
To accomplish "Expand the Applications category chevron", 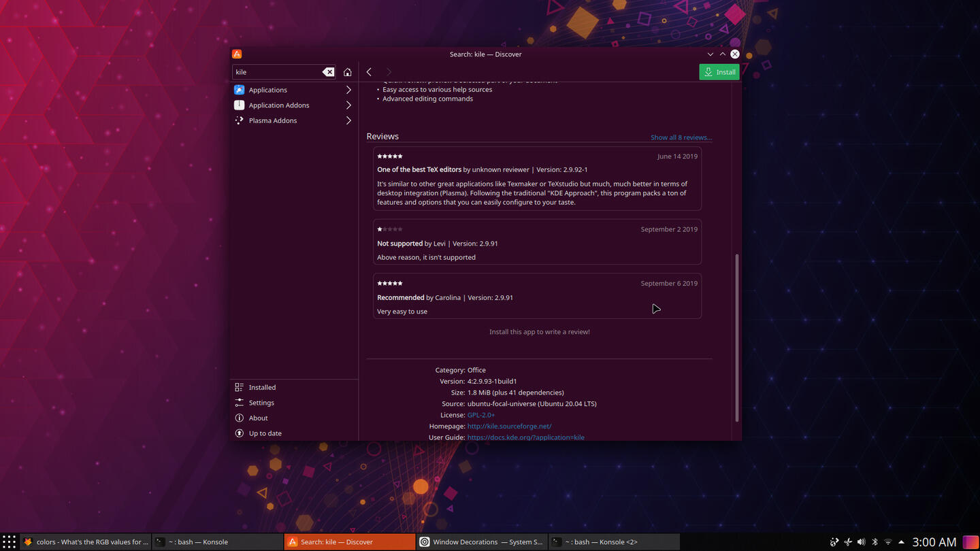I will click(348, 90).
